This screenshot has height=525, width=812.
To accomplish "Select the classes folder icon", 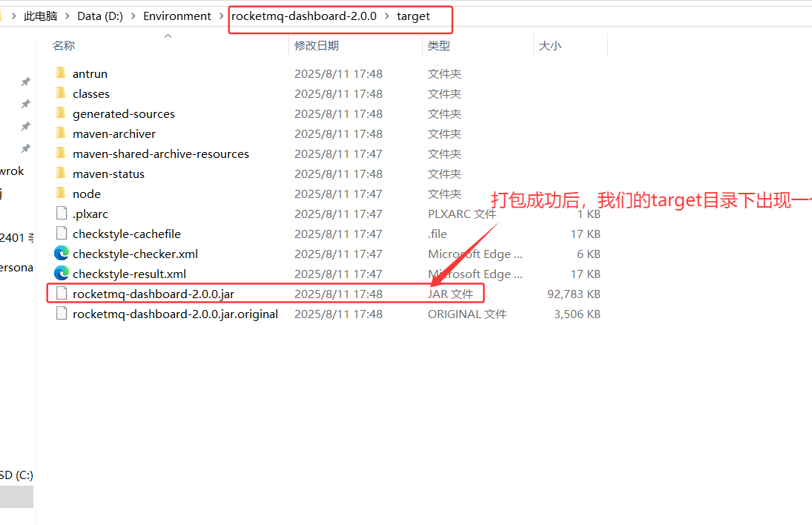I will 61,93.
